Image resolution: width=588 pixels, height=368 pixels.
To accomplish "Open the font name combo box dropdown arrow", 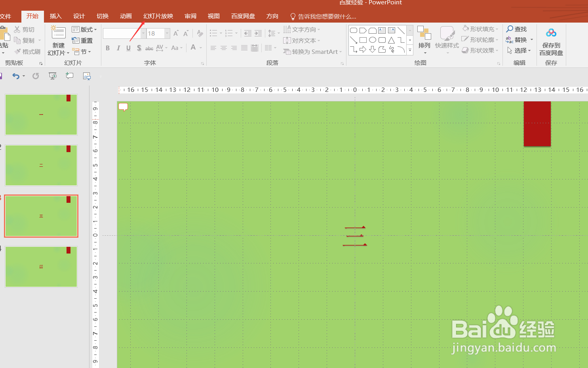I will pyautogui.click(x=143, y=33).
